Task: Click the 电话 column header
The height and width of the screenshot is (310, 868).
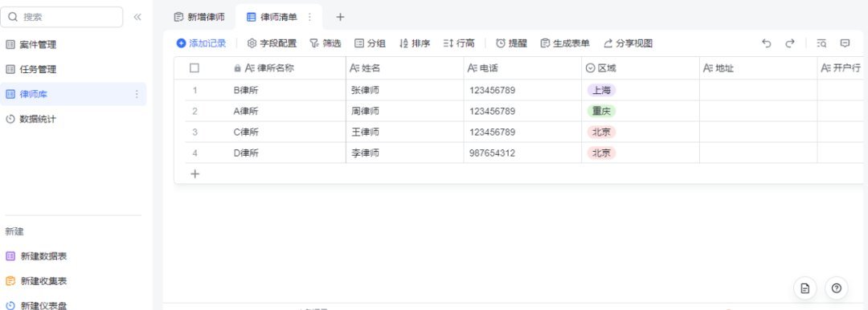Action: coord(522,68)
